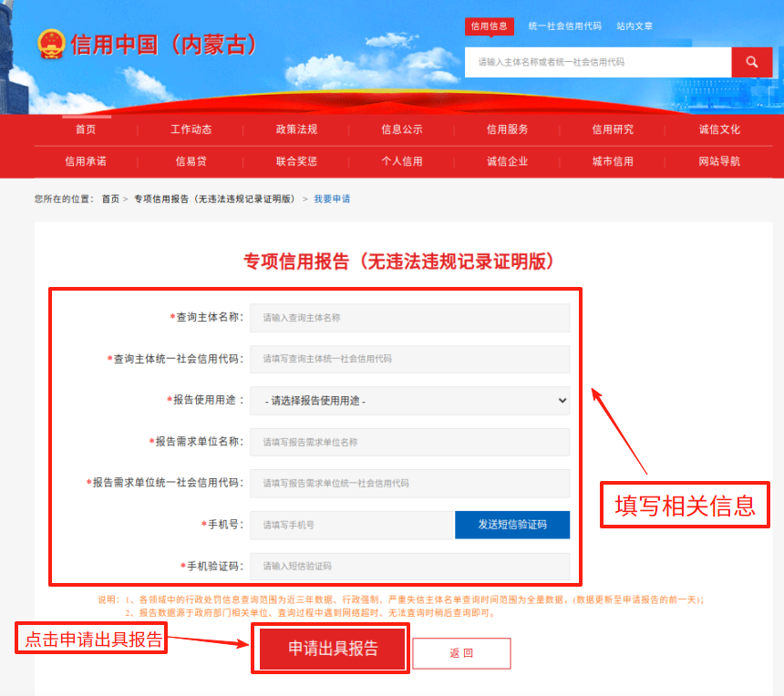Open 首页 in the navigation bar
Image resolution: width=784 pixels, height=696 pixels.
click(x=86, y=129)
